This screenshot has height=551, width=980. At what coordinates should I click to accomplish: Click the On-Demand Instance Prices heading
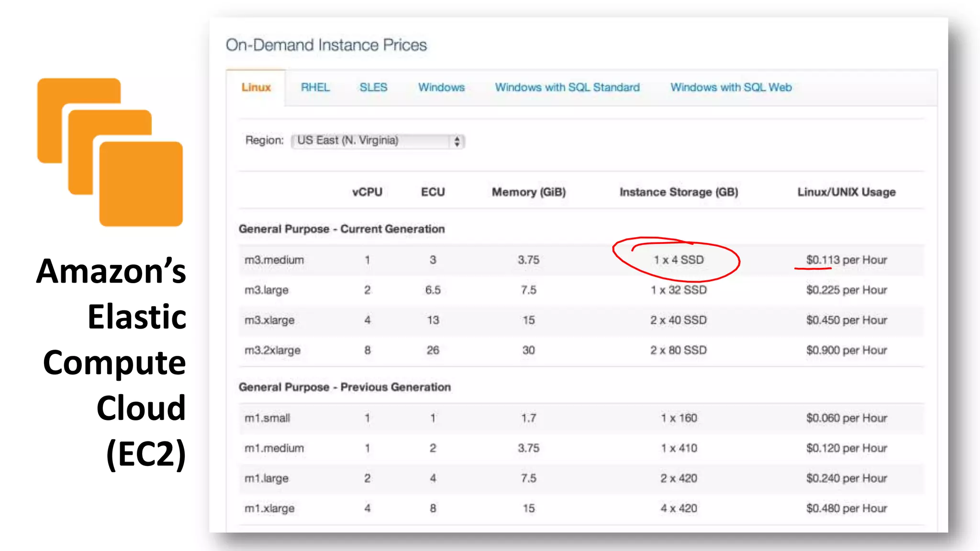[x=326, y=45]
